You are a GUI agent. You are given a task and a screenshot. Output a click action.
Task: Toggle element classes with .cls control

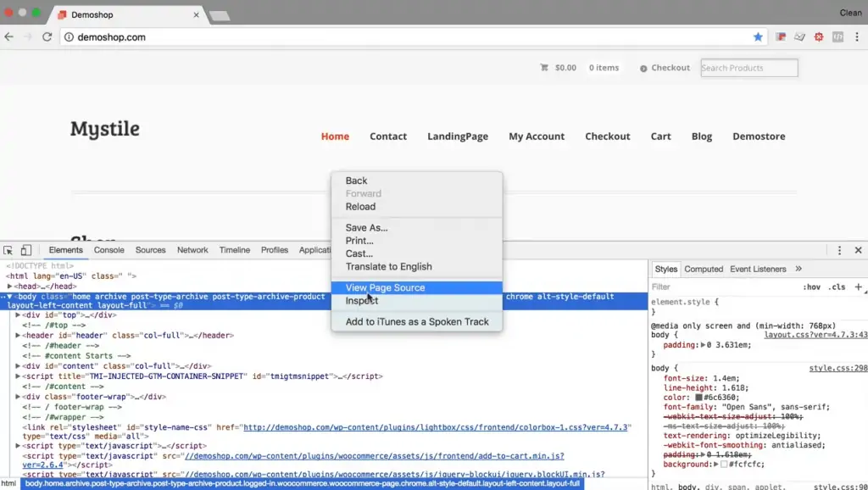837,287
